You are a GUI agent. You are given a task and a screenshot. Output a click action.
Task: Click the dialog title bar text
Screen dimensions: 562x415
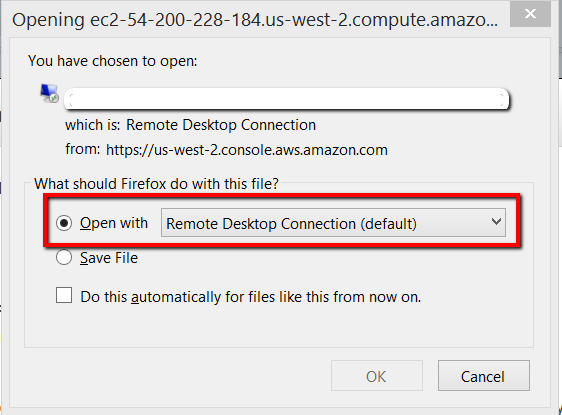255,20
